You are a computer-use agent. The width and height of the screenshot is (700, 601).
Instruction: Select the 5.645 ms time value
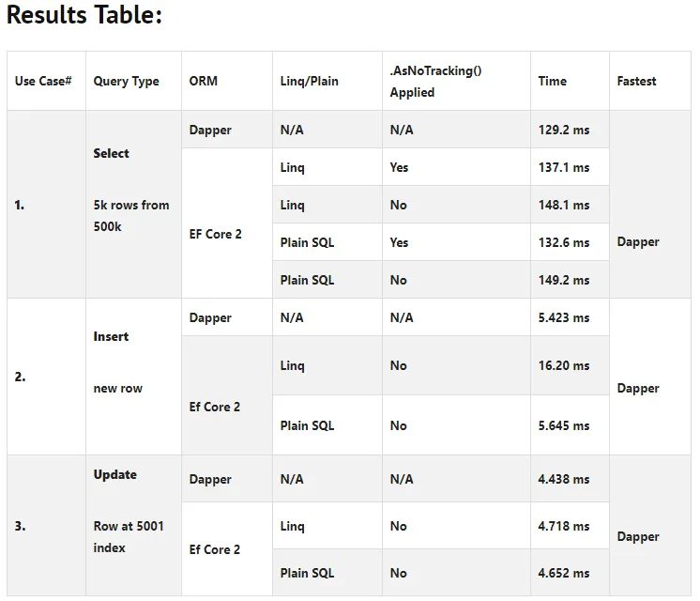tap(564, 426)
